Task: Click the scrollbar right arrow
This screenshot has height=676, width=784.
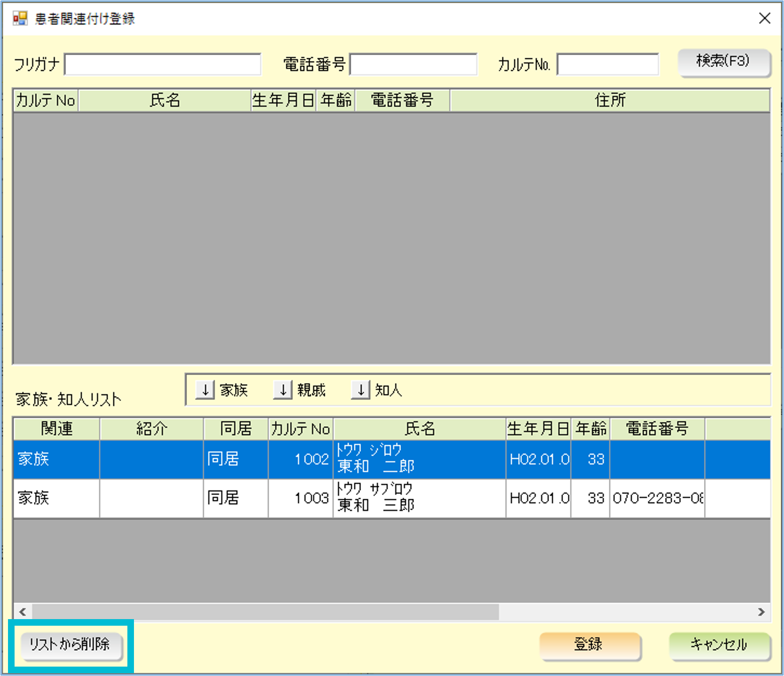Action: click(x=761, y=612)
